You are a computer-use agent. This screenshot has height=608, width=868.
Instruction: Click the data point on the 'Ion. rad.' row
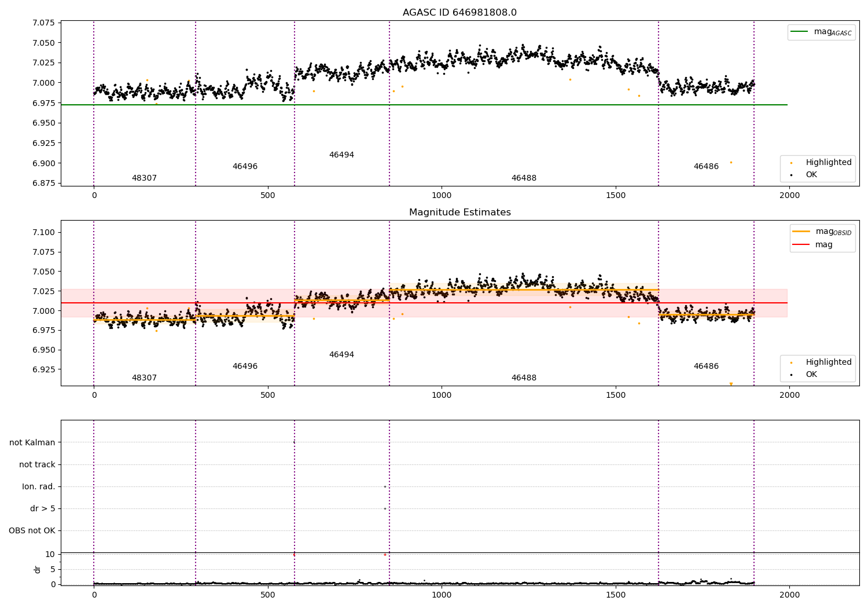click(385, 487)
